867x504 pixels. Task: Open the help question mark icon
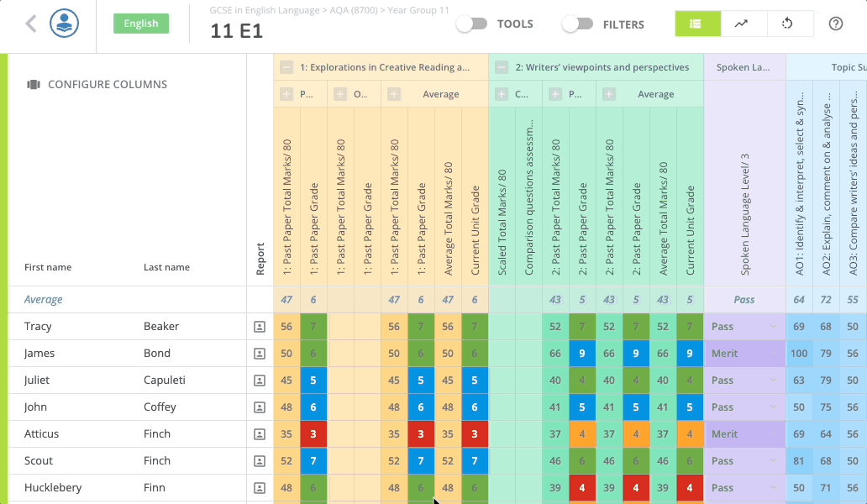click(x=835, y=24)
